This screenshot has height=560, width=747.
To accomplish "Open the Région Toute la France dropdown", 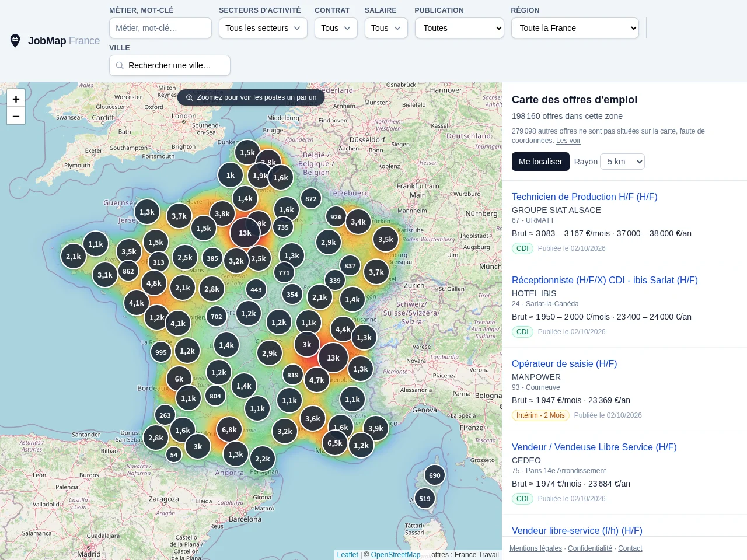I will 575,28.
